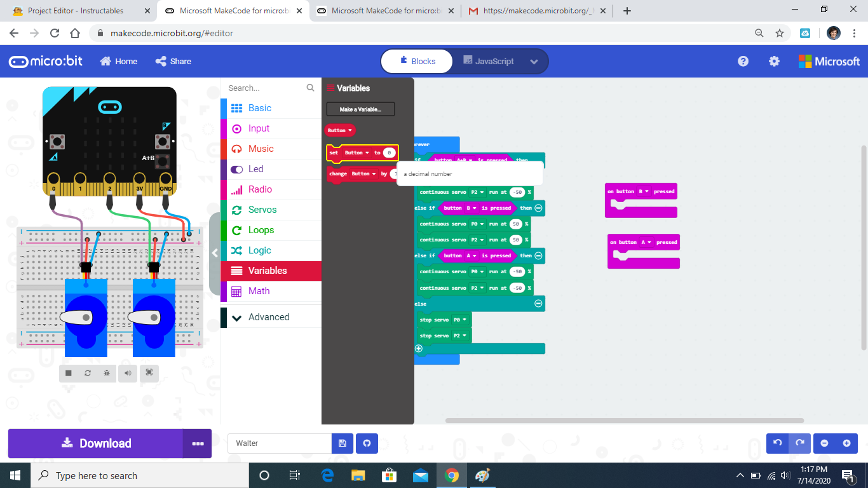Click the GitHub icon next to the project name

pyautogui.click(x=367, y=444)
